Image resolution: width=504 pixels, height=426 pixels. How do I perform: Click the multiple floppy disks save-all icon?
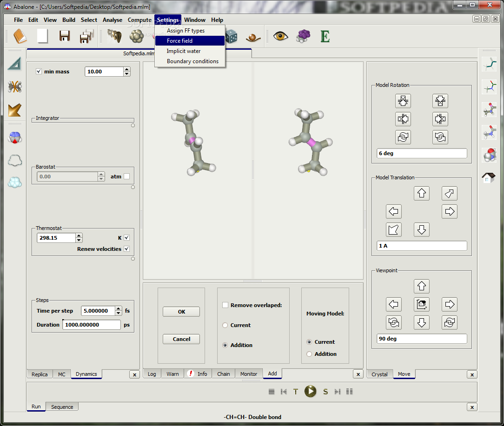tap(87, 36)
